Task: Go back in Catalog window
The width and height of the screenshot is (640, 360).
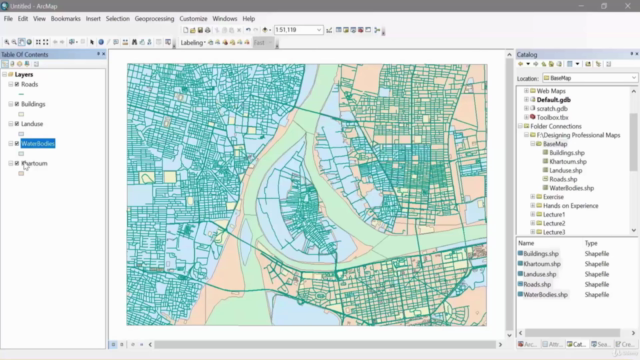Action: [520, 64]
